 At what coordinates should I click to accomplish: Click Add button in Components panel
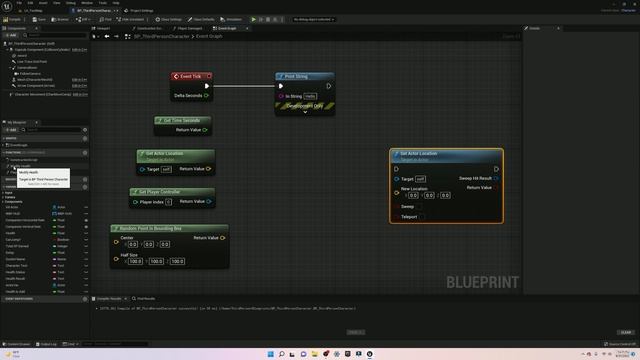pos(11,36)
